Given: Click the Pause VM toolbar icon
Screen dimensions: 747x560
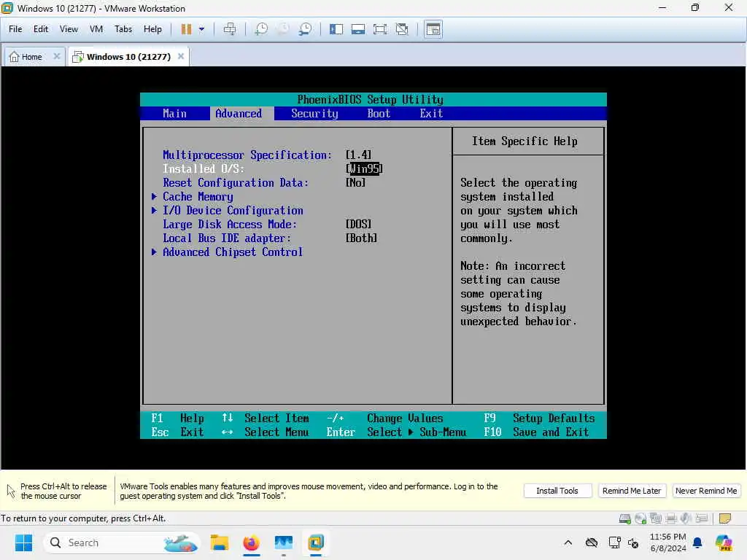Looking at the screenshot, I should pos(186,29).
